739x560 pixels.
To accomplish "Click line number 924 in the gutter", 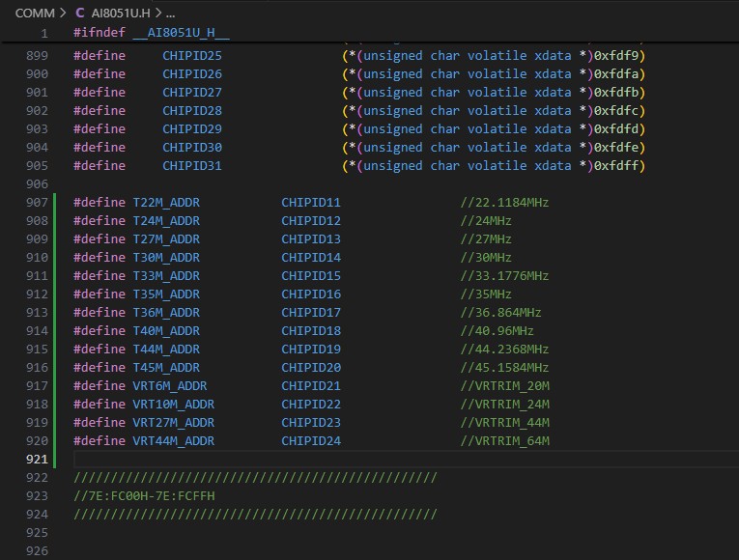I will click(x=37, y=515).
